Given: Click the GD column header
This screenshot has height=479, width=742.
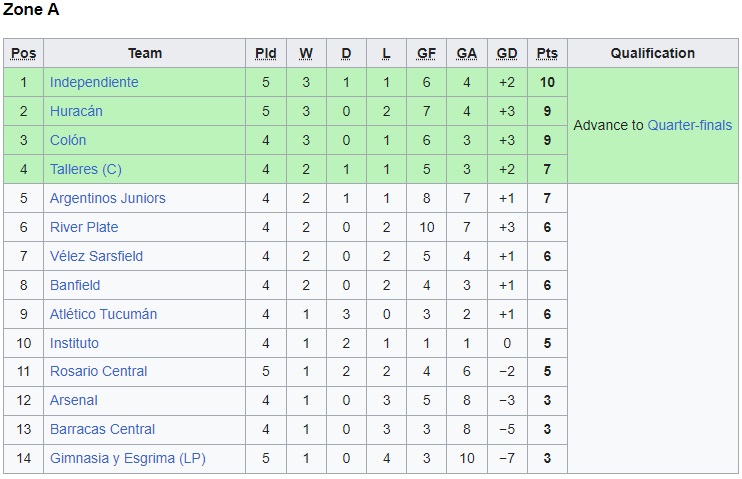Looking at the screenshot, I should coord(507,53).
